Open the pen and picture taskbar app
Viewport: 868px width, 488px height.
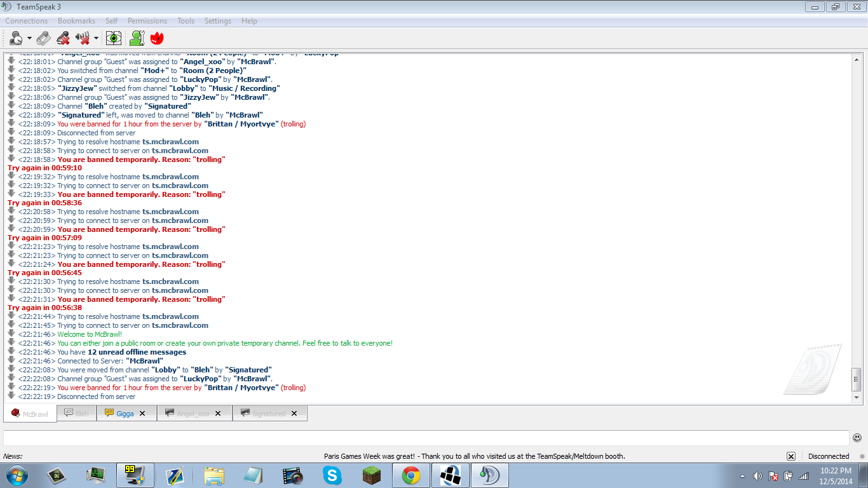(x=175, y=475)
